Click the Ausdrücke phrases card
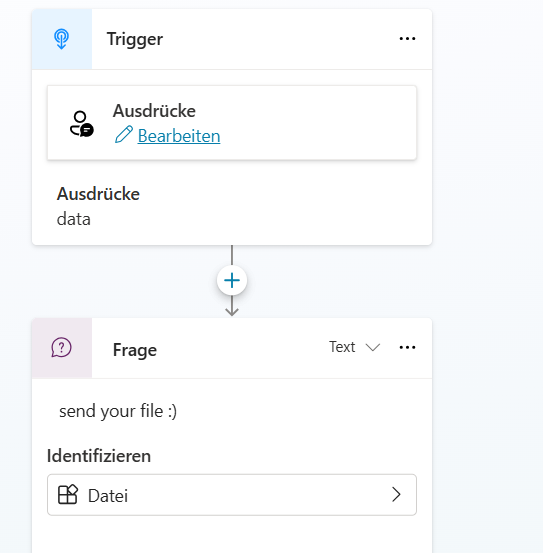This screenshot has height=553, width=543. (232, 123)
